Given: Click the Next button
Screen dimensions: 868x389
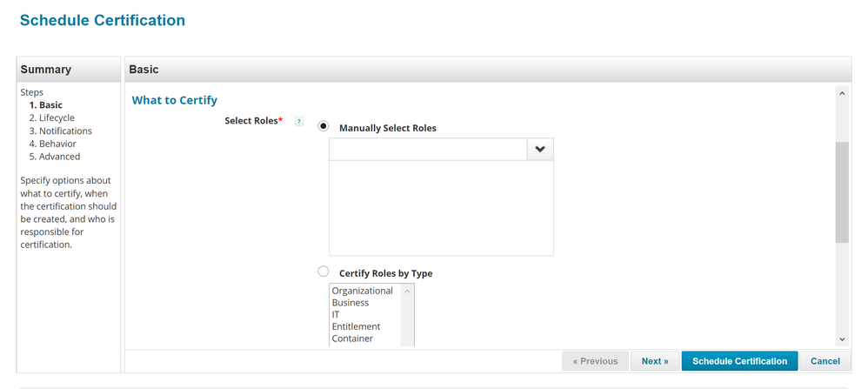Looking at the screenshot, I should point(655,361).
